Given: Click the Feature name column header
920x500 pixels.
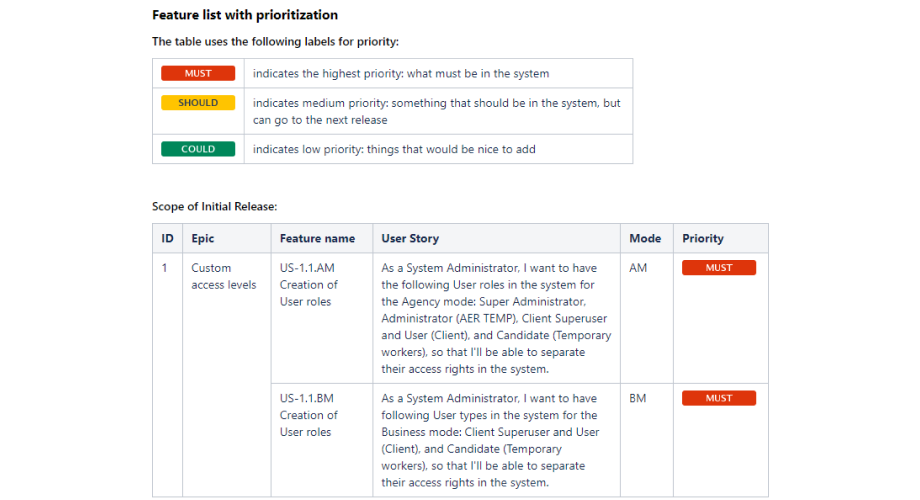Looking at the screenshot, I should (x=322, y=238).
